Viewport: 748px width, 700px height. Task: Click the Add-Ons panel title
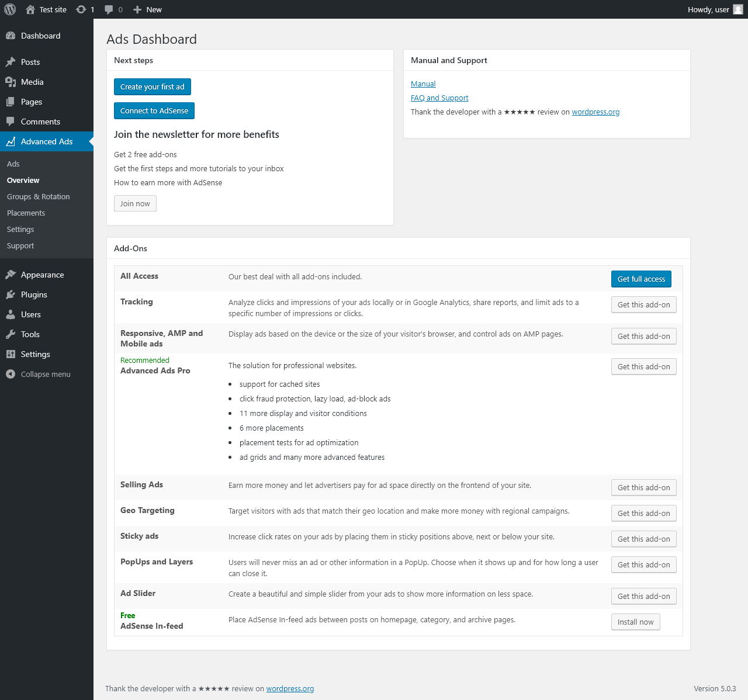click(x=131, y=248)
